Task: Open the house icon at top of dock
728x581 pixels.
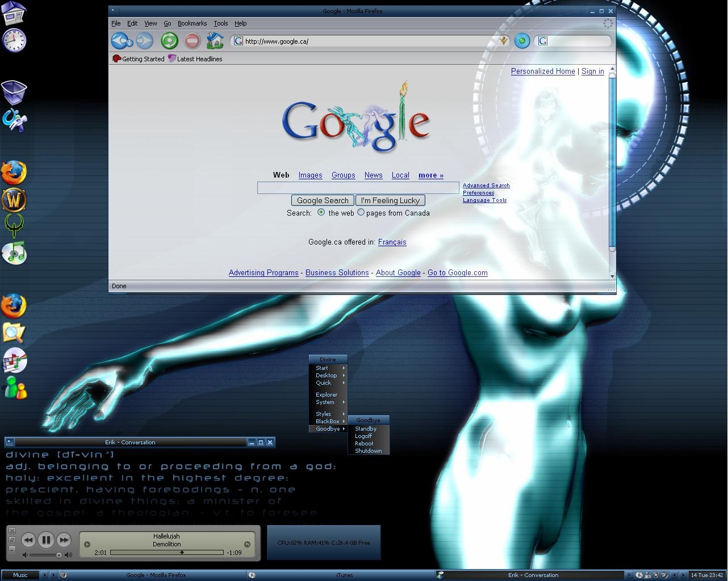Action: tap(14, 13)
